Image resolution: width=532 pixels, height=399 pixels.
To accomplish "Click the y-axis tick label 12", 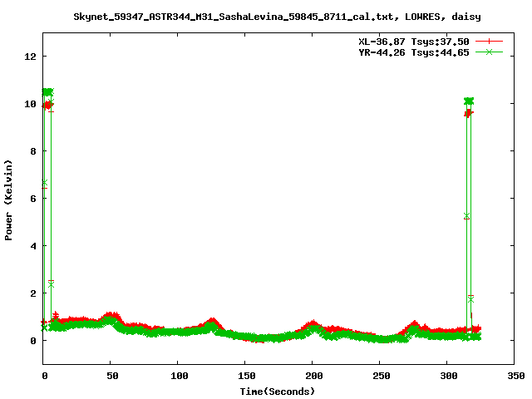I will click(x=30, y=57).
